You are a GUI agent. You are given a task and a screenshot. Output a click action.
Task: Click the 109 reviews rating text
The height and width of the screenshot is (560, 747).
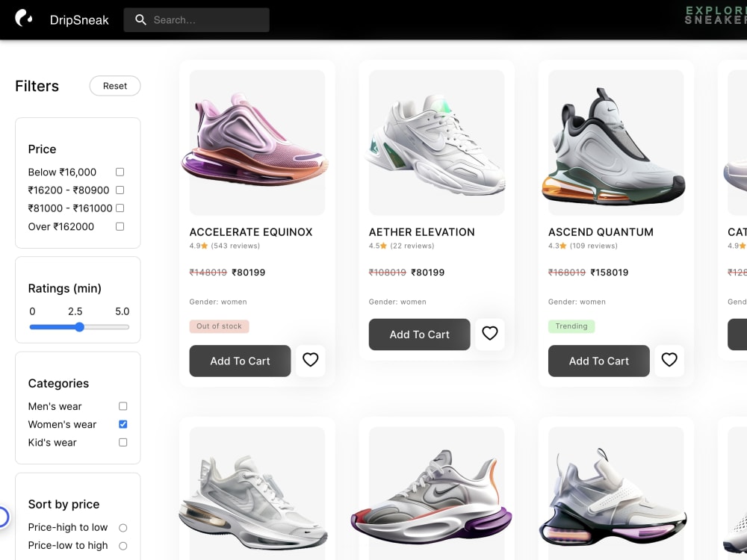(x=594, y=246)
